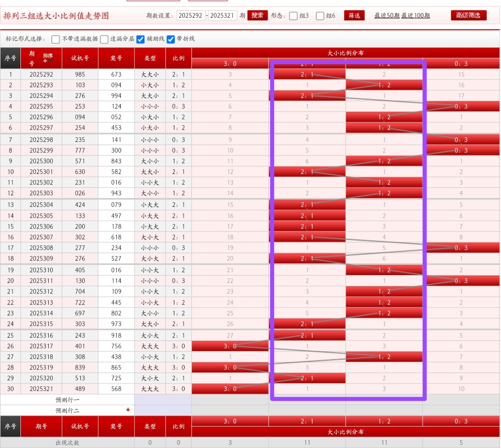This screenshot has height=448, width=501.
Task: Click the start period field 2025292
Action: [191, 15]
